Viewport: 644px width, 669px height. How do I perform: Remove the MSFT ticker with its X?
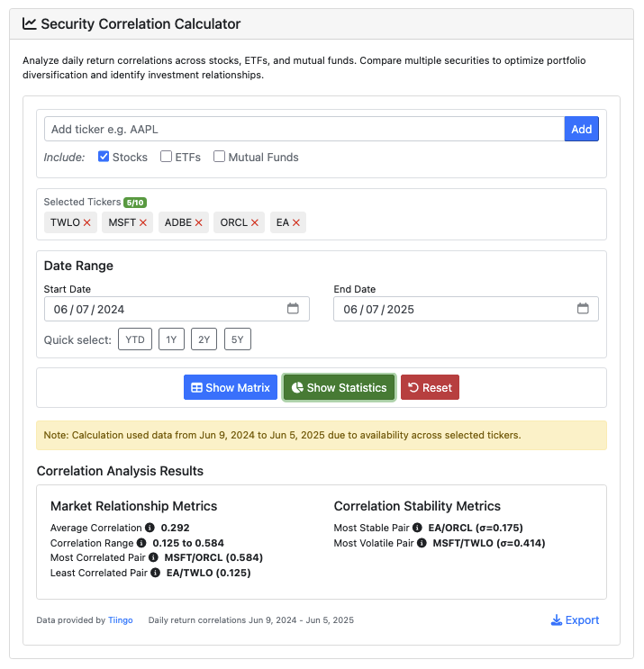pyautogui.click(x=143, y=222)
